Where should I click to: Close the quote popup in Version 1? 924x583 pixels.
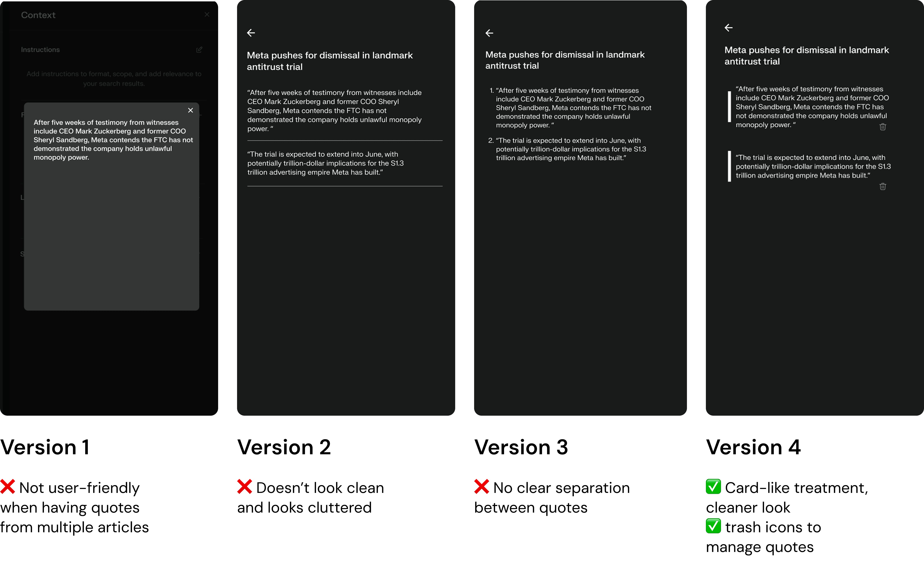pyautogui.click(x=190, y=111)
